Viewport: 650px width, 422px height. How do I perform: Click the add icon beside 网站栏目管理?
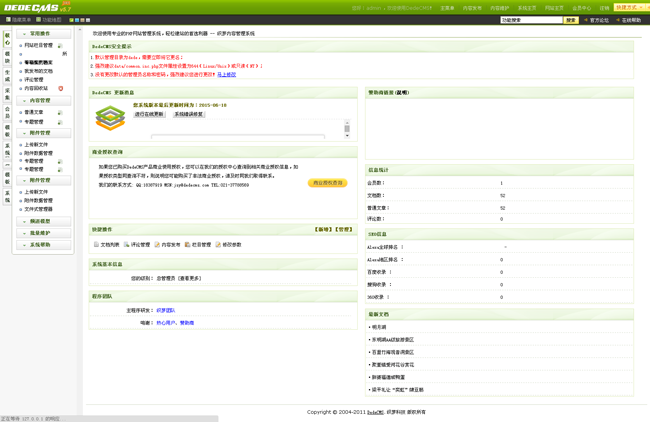coord(60,46)
